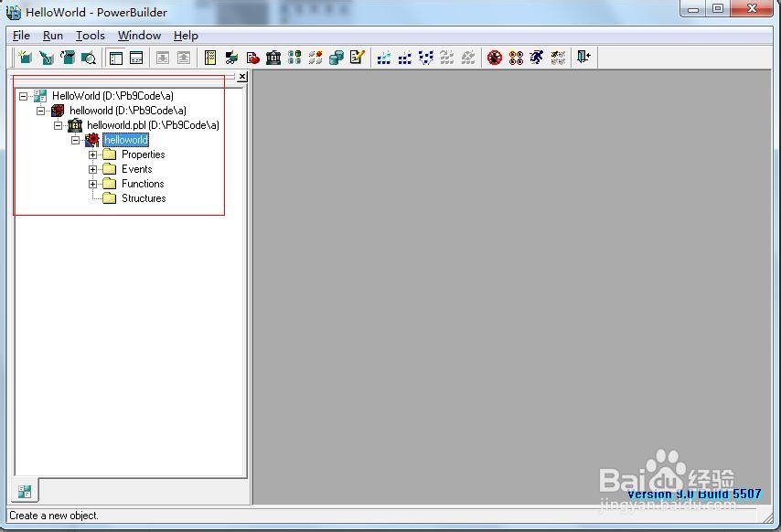The width and height of the screenshot is (781, 532).
Task: Open the Help menu
Action: pyautogui.click(x=186, y=36)
